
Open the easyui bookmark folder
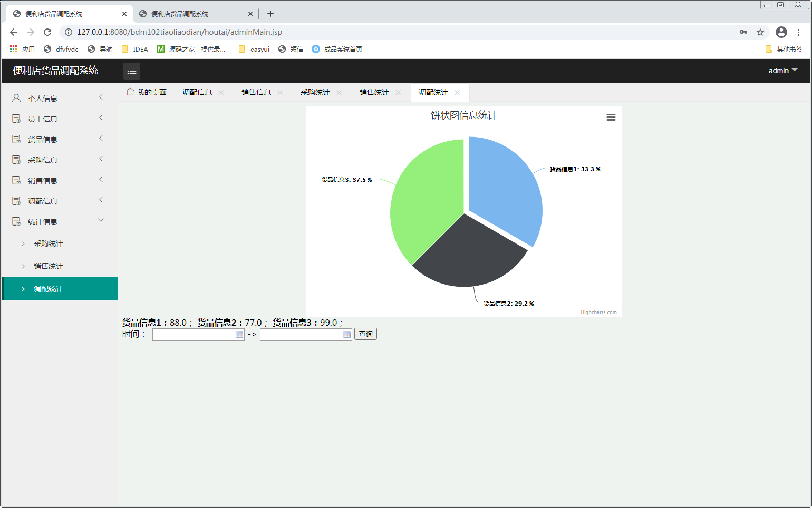[x=254, y=49]
